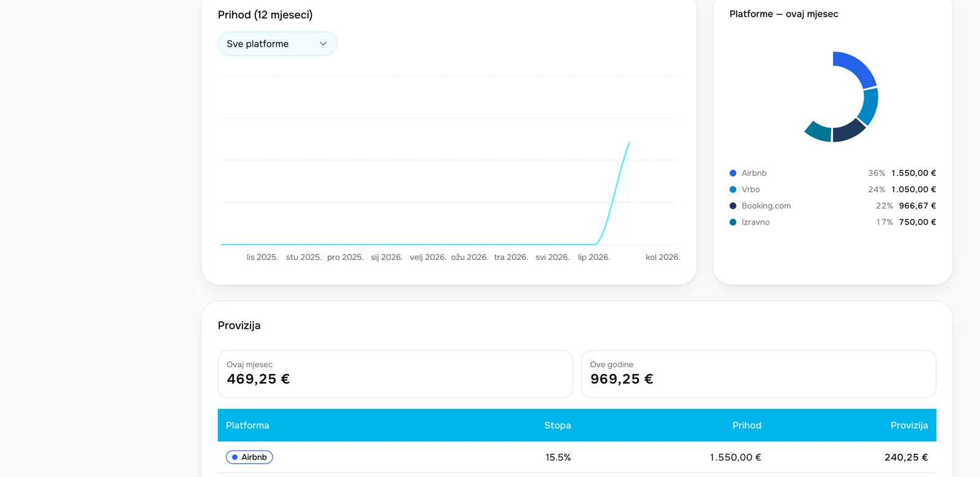Click the Izravno teal legend dot
Viewport: 980px width, 477px height.
click(733, 222)
